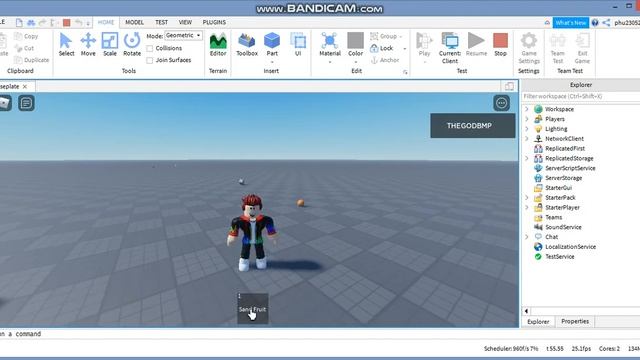The height and width of the screenshot is (360, 640).
Task: Open the VIEW ribbon tab
Action: (185, 22)
